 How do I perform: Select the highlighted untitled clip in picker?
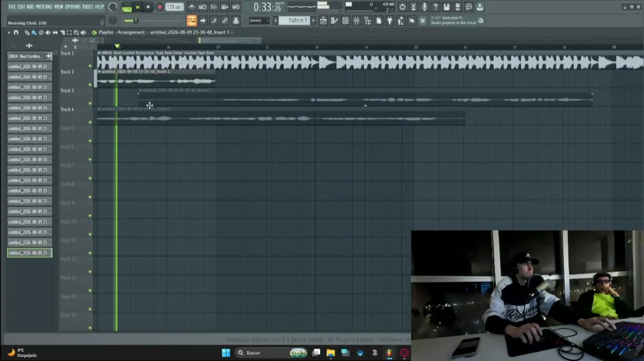click(x=30, y=253)
